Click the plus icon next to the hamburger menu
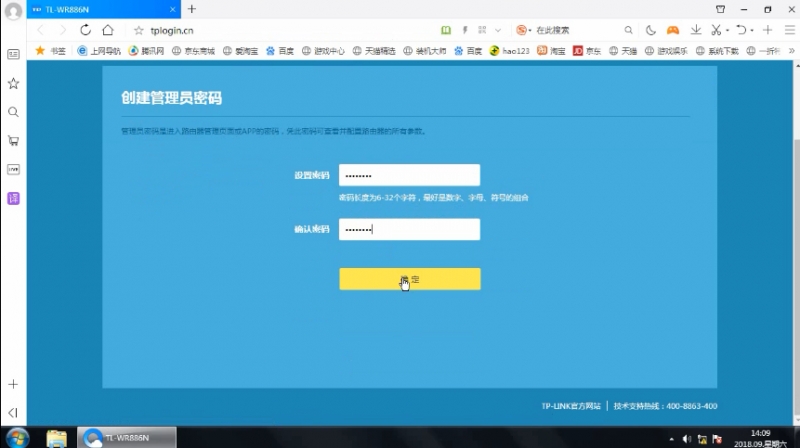The image size is (800, 448). coord(767,30)
